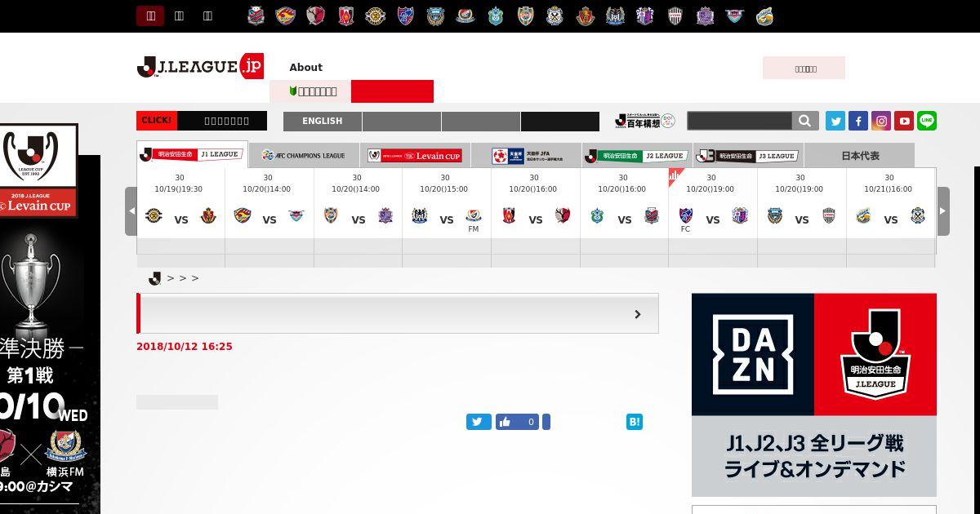The width and height of the screenshot is (980, 514).
Task: Select the Emperor's Cup JFA tab
Action: pos(526,155)
